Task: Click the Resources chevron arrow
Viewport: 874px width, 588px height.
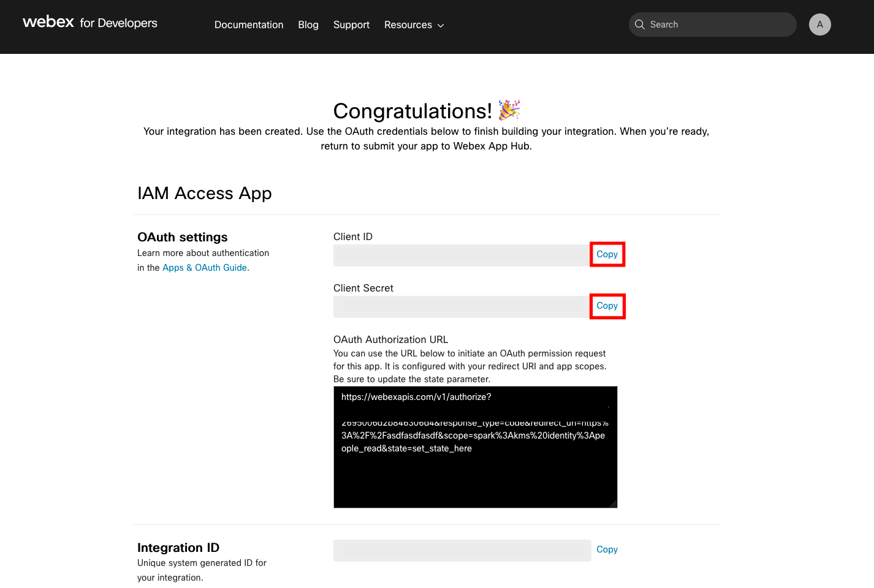Action: click(441, 26)
